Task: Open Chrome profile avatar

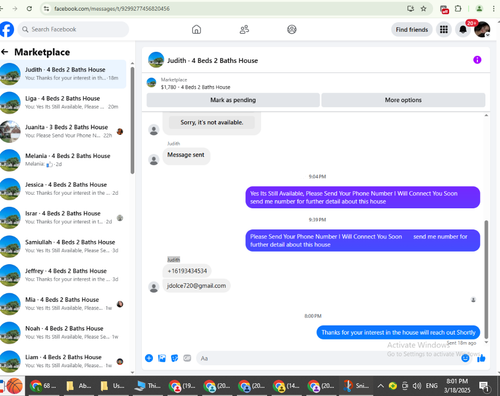Action: tap(479, 9)
